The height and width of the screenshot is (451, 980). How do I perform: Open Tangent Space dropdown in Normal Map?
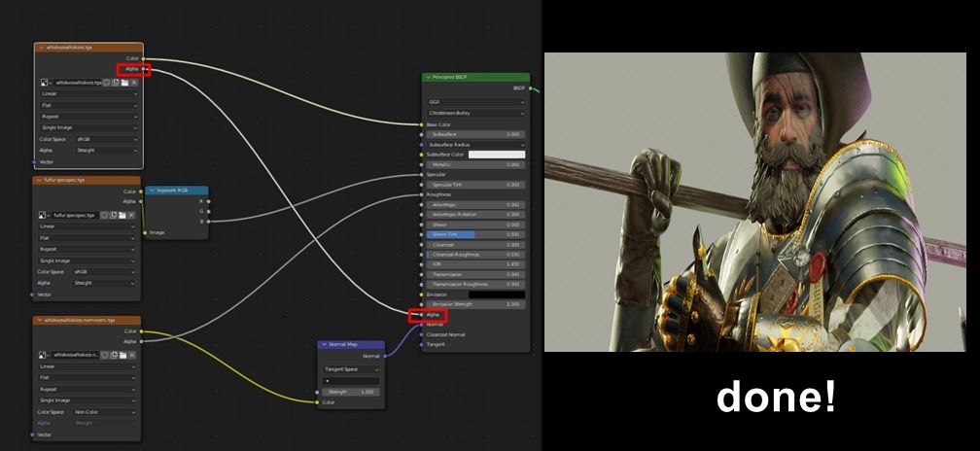click(x=351, y=369)
